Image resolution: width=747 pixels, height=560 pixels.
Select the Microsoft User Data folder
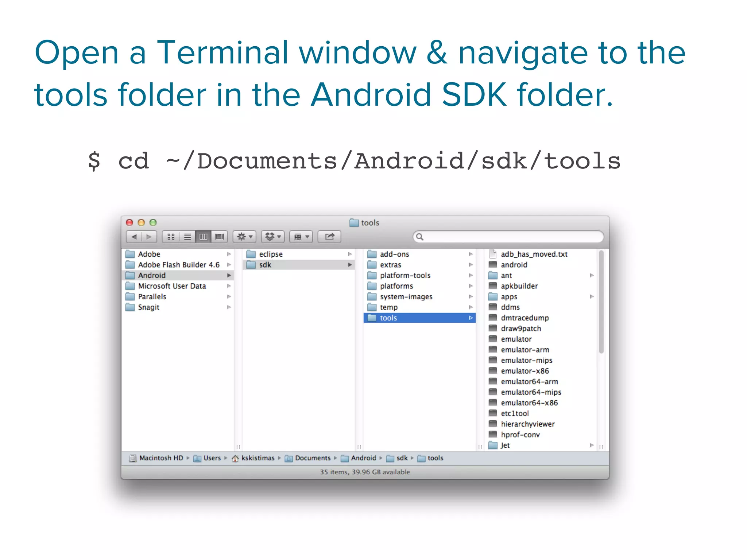[x=178, y=286]
